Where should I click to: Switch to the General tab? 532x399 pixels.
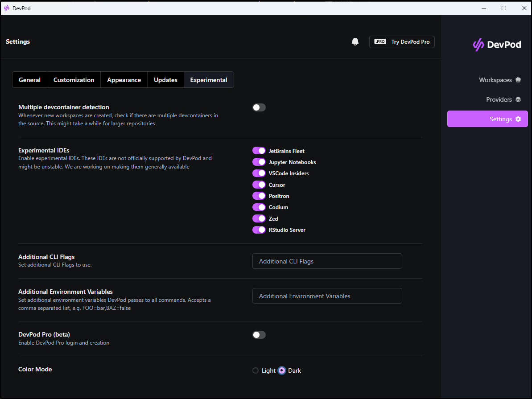(x=29, y=80)
